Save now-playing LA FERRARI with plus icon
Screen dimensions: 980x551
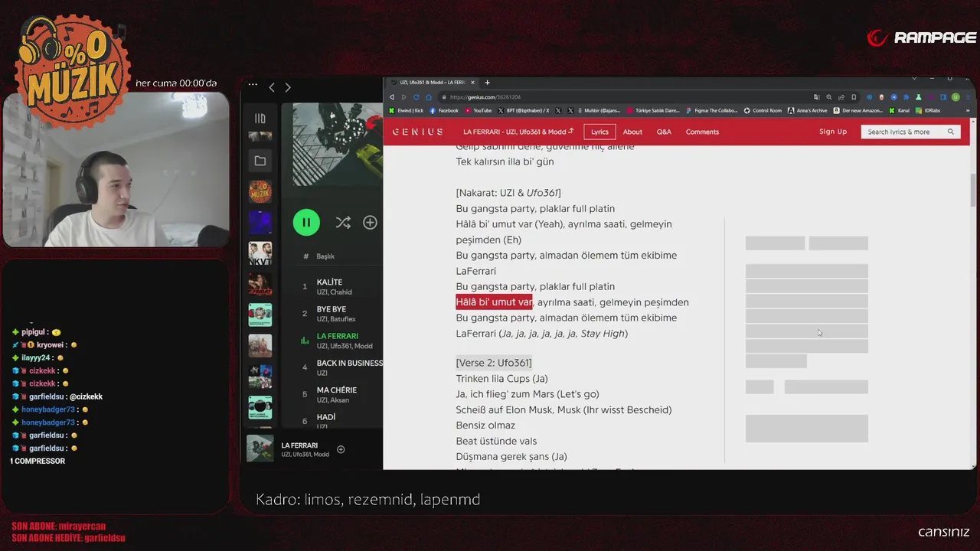(341, 449)
